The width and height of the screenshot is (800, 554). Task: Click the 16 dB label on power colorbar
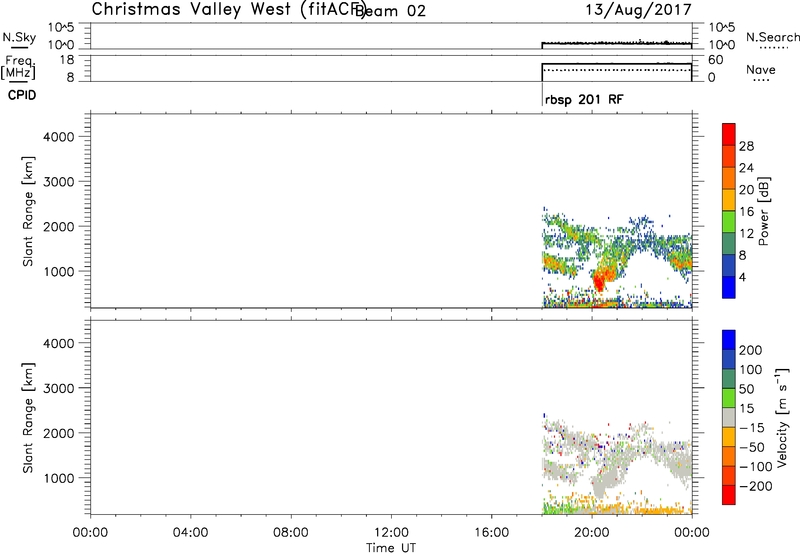[746, 212]
